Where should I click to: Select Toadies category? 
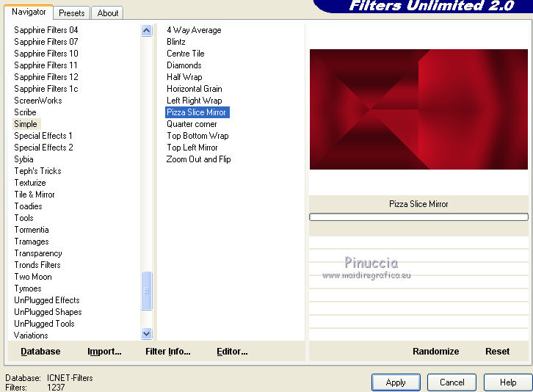[x=28, y=206]
